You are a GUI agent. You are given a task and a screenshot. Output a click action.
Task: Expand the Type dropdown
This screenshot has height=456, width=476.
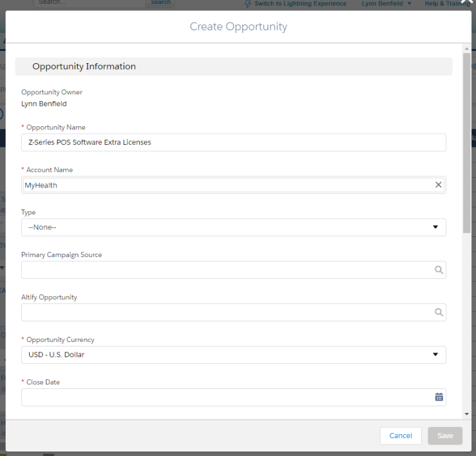point(233,227)
